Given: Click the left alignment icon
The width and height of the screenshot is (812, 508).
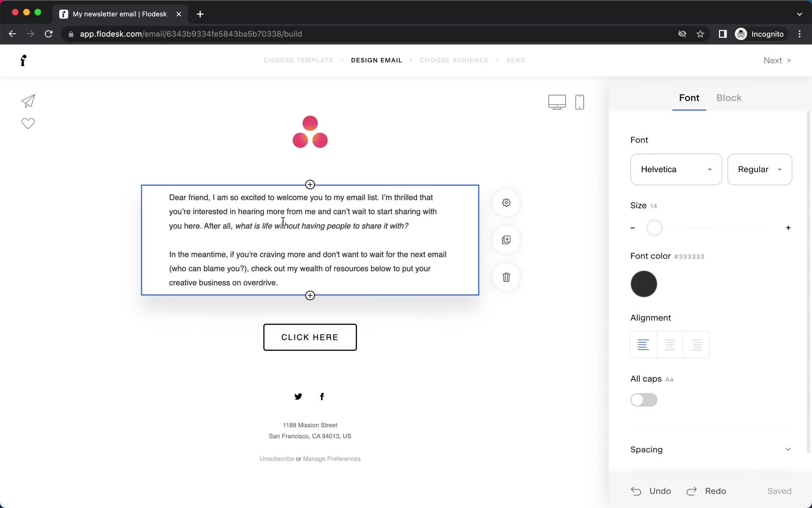Looking at the screenshot, I should pyautogui.click(x=643, y=345).
